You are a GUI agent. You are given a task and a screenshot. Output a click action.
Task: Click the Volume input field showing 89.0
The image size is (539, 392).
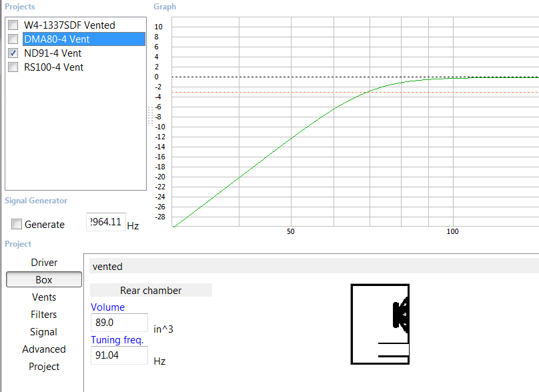point(119,323)
